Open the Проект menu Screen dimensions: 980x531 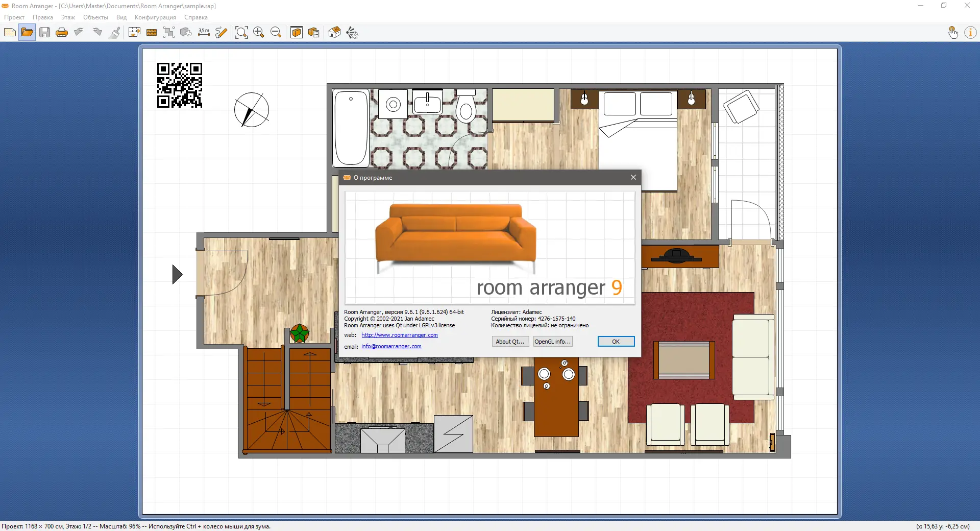click(14, 17)
